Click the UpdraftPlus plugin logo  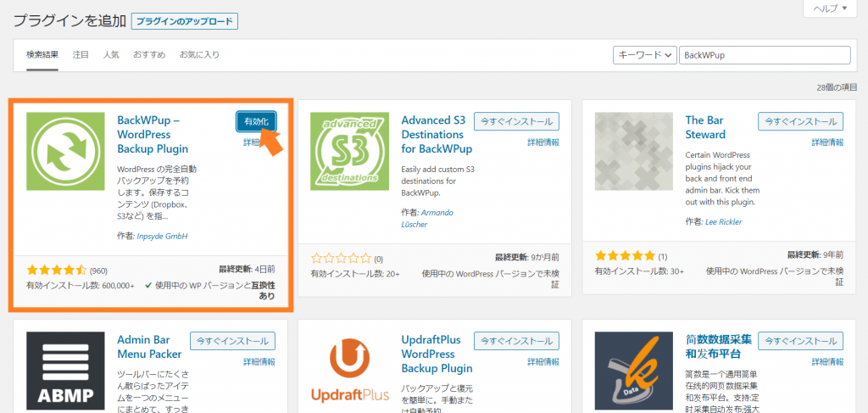coord(349,372)
